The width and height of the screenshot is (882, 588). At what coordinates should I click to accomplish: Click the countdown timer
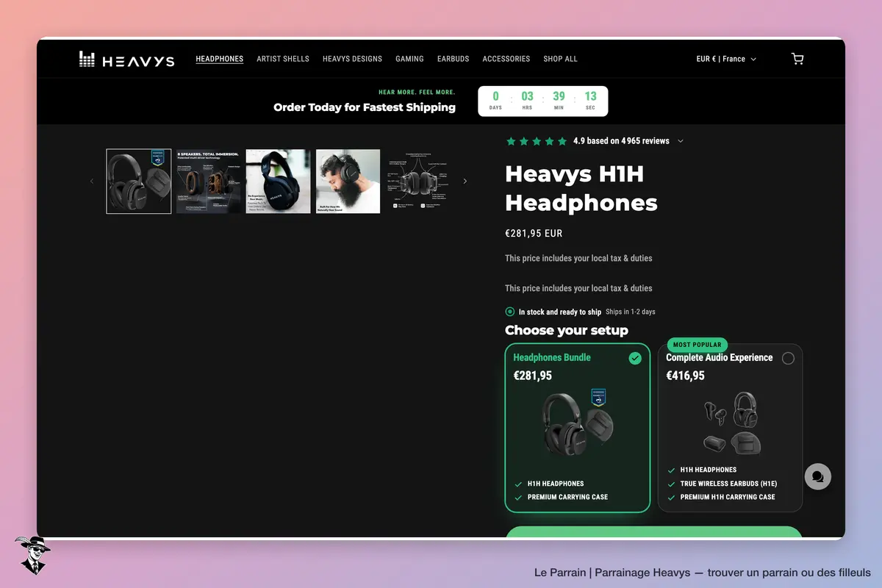click(543, 101)
